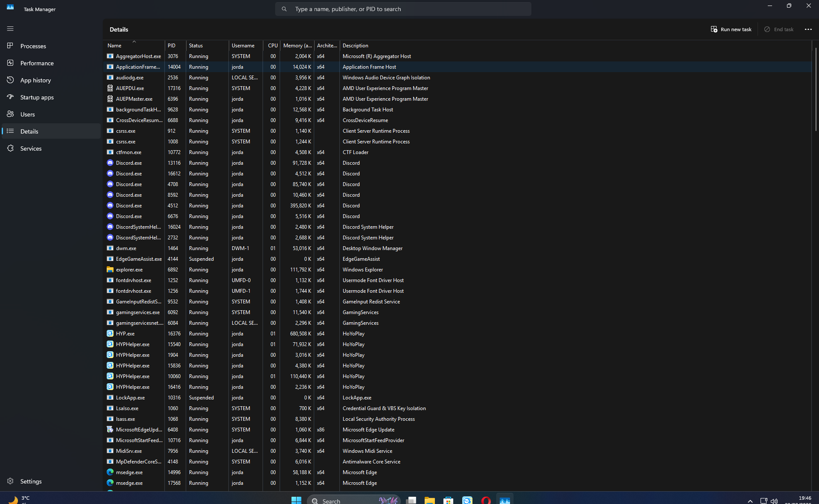Click the search magnifier icon in the title bar
819x504 pixels.
pyautogui.click(x=284, y=9)
